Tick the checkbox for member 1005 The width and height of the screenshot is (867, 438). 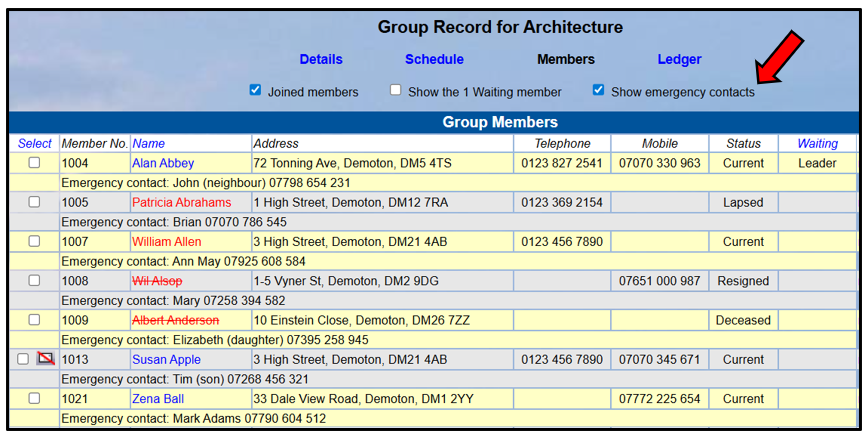[x=34, y=202]
